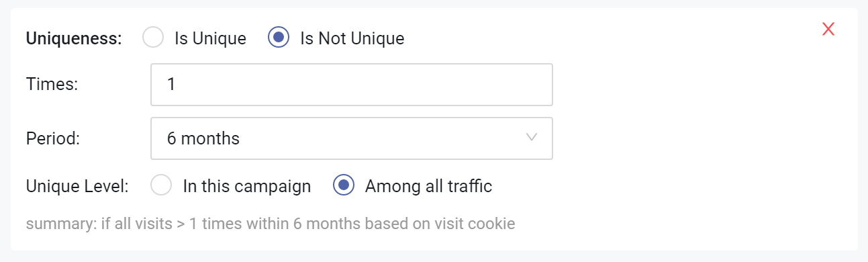Choose the In this campaign radio option
Screen dimensions: 868x262
tap(162, 186)
